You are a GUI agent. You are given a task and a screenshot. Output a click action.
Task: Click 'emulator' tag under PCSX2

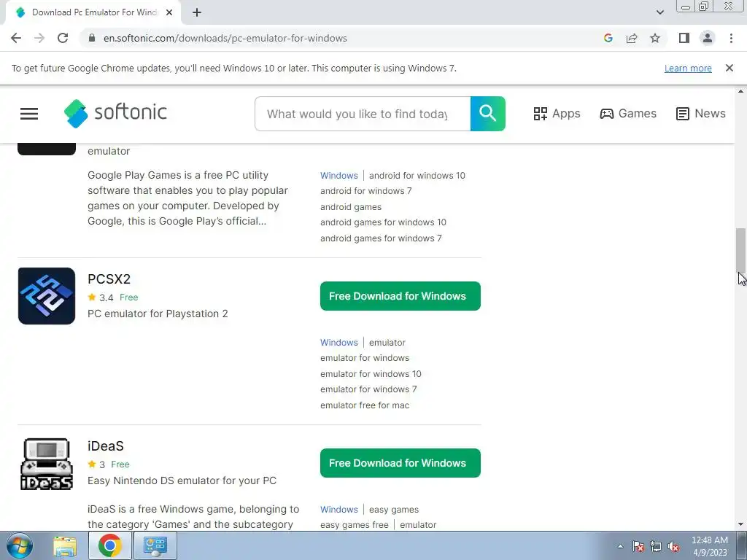(387, 343)
